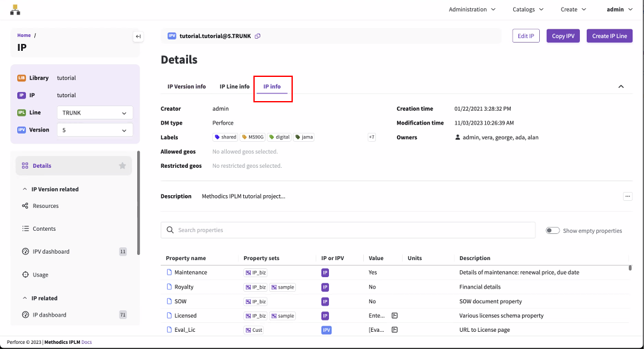Open the Usage item in sidebar

pos(40,275)
